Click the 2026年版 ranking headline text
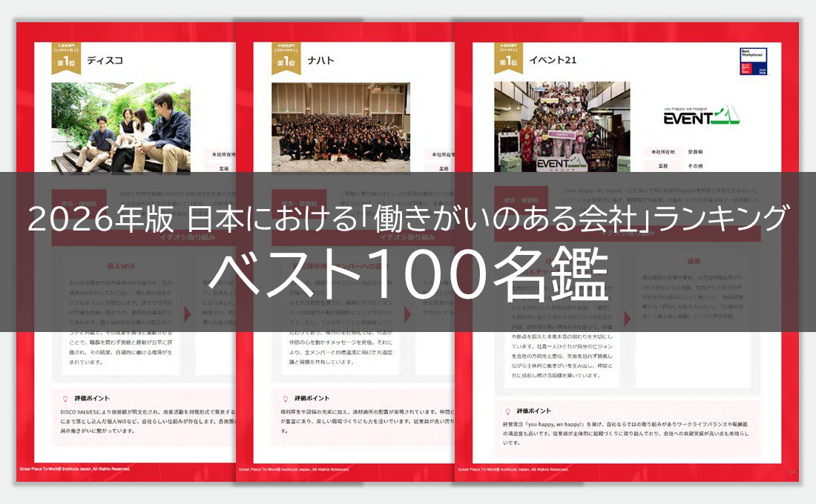816x504 pixels. tap(407, 220)
